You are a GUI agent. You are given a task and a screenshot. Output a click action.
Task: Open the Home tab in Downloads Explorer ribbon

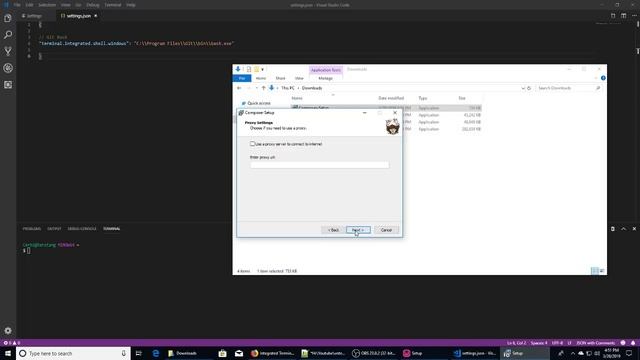pyautogui.click(x=261, y=78)
